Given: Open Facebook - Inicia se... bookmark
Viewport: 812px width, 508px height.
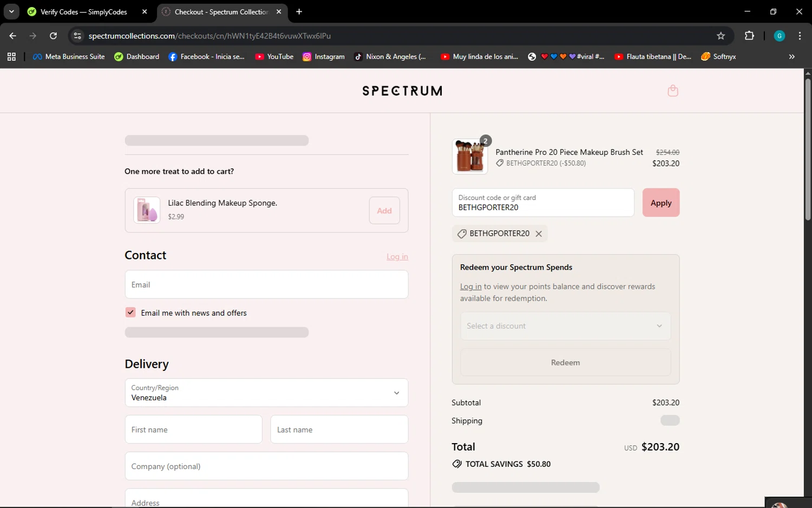Looking at the screenshot, I should pos(206,56).
